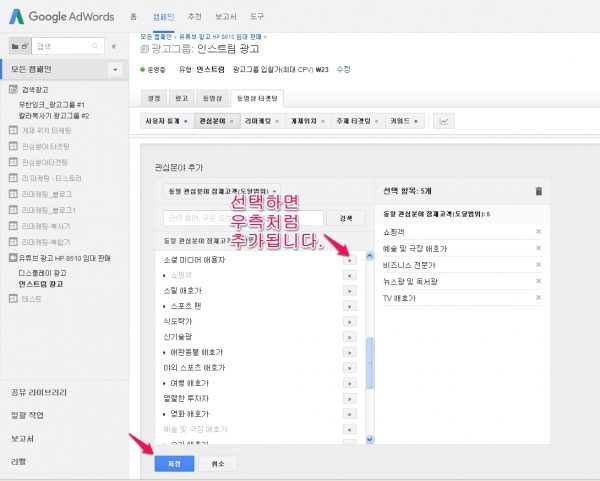
Task: Click the 수정 link next to the bid
Action: pyautogui.click(x=343, y=70)
